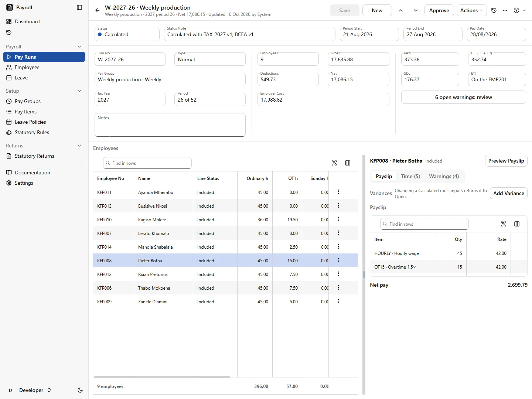Viewport: 532px width, 399px height.
Task: Click the Save button
Action: click(x=345, y=10)
